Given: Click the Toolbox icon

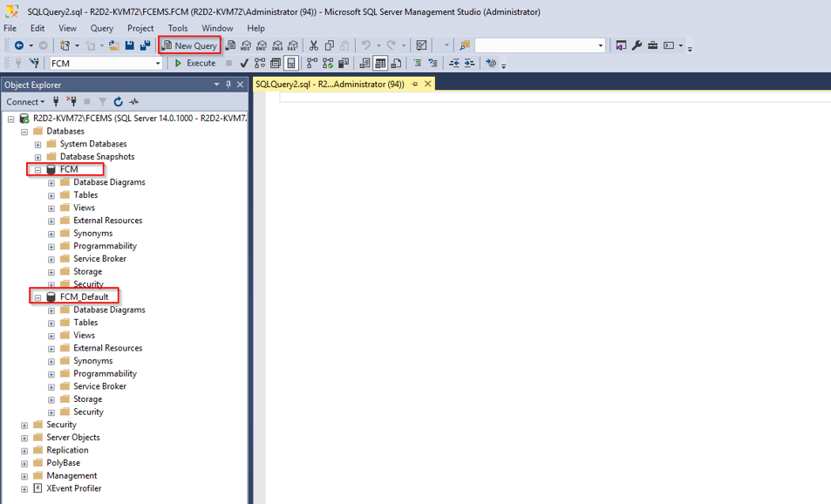Looking at the screenshot, I should [x=653, y=45].
